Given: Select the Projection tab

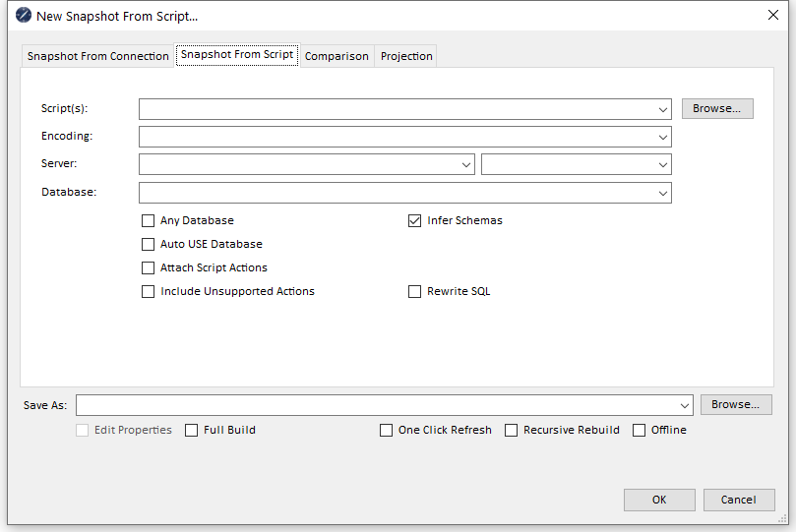Looking at the screenshot, I should [x=406, y=56].
